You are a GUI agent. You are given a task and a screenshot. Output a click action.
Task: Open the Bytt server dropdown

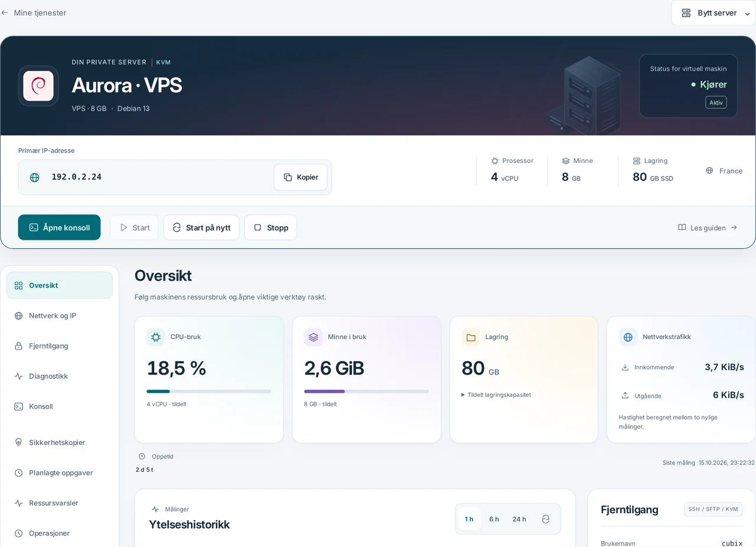click(x=713, y=12)
